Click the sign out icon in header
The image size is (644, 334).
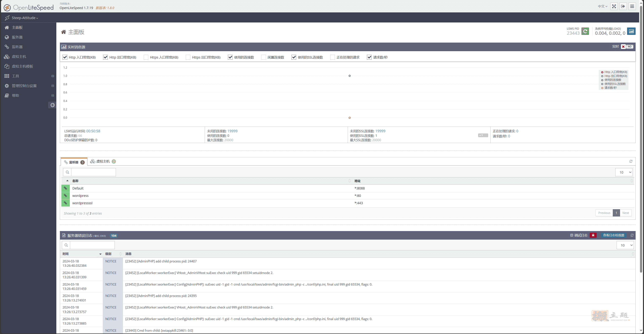pos(623,6)
